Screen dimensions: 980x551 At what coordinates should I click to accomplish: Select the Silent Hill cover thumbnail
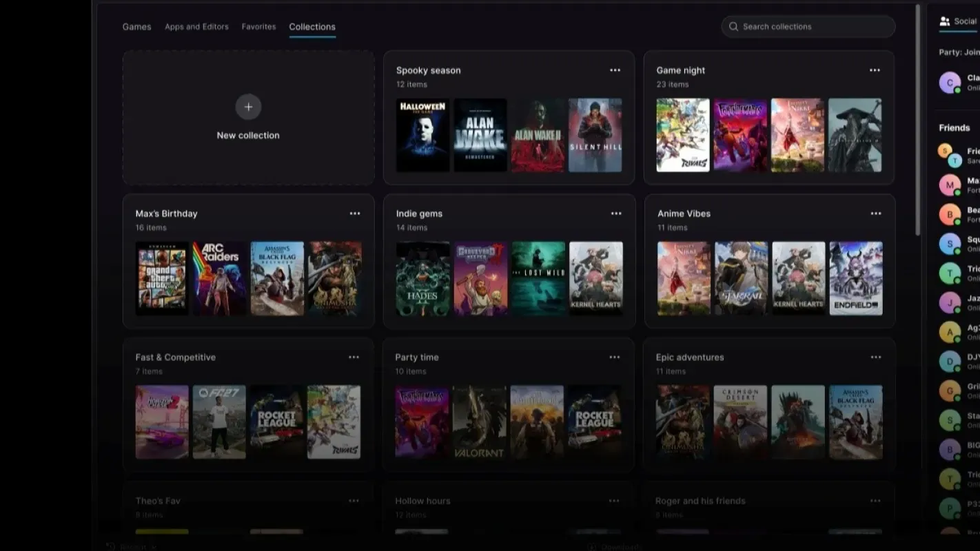595,135
